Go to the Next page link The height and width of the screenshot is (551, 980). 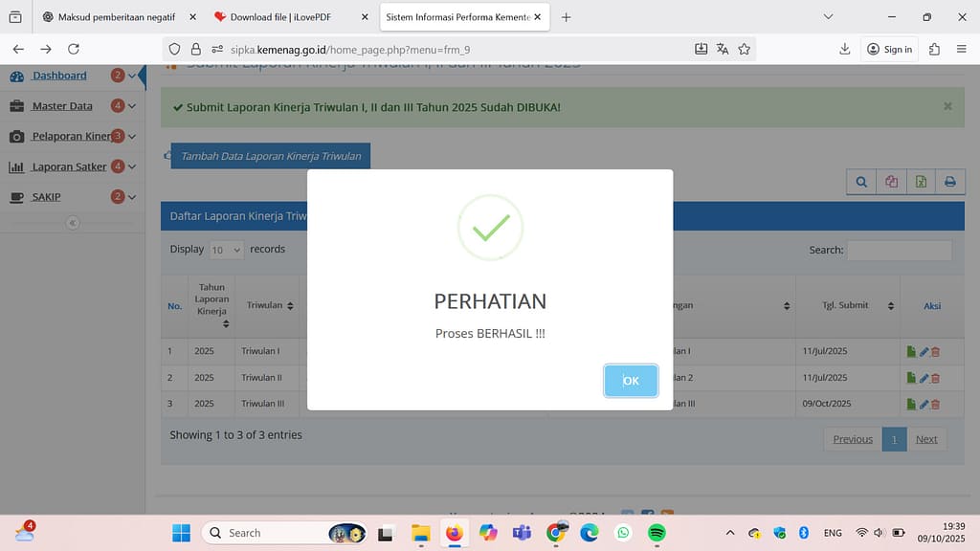(x=925, y=439)
